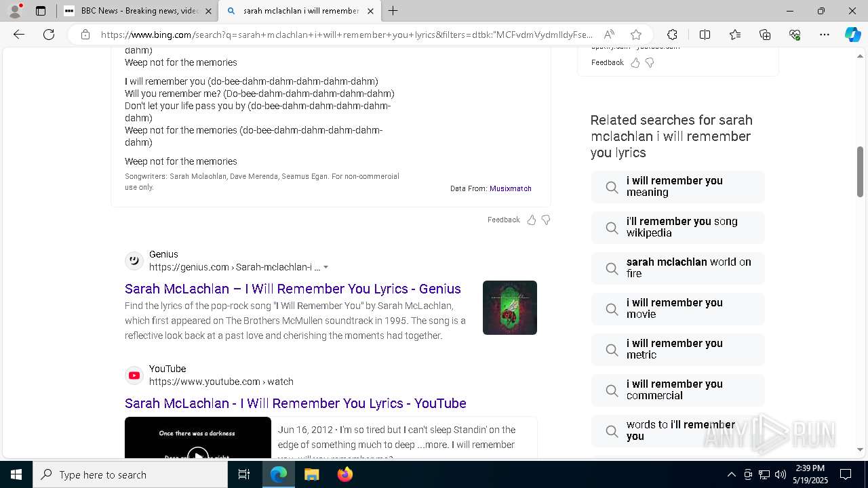868x488 pixels.
Task: Open the volume control in tray
Action: pos(780,474)
